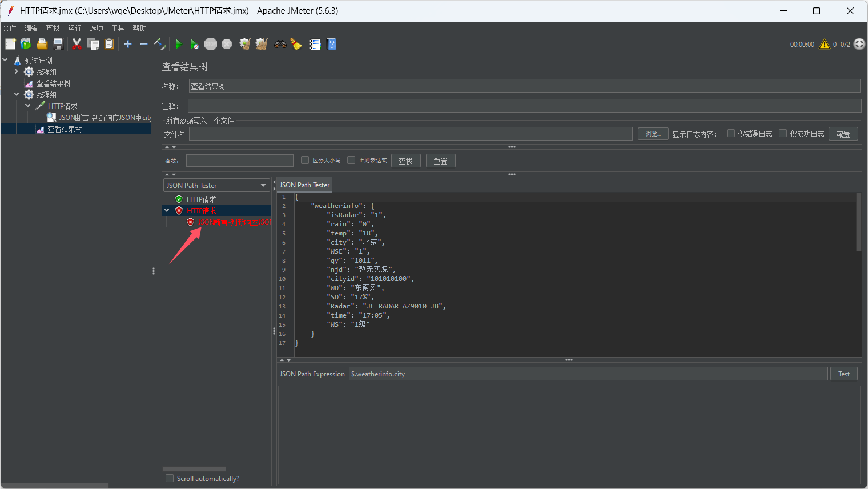868x489 pixels.
Task: Focus the 查找 search text field
Action: [239, 161]
